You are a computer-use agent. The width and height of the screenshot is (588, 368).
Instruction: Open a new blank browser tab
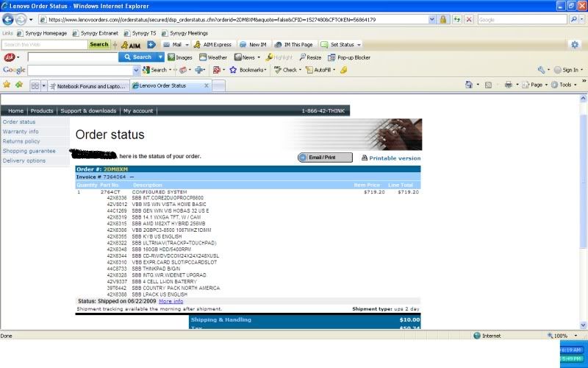[218, 86]
